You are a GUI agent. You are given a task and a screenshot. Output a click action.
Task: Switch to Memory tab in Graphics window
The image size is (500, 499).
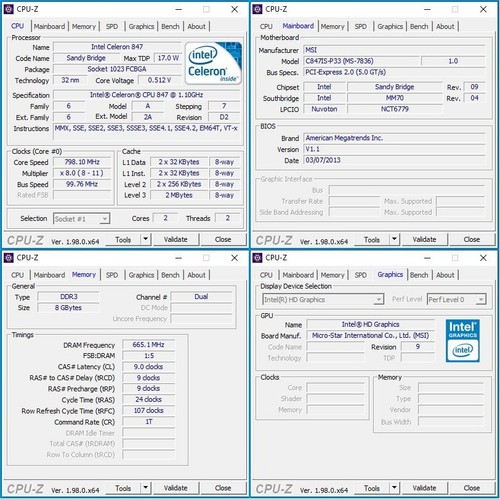332,275
